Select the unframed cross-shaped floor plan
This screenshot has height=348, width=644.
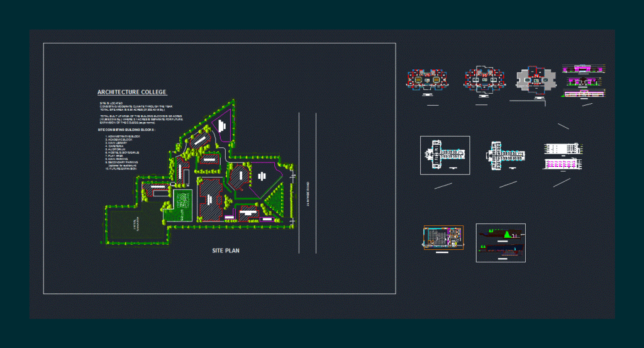coord(505,155)
